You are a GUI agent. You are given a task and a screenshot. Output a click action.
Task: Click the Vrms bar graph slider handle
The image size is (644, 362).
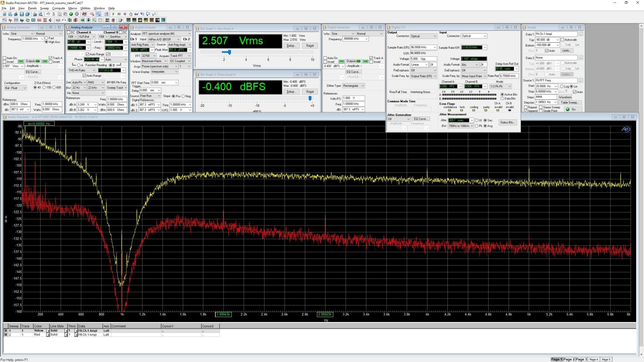(230, 52)
